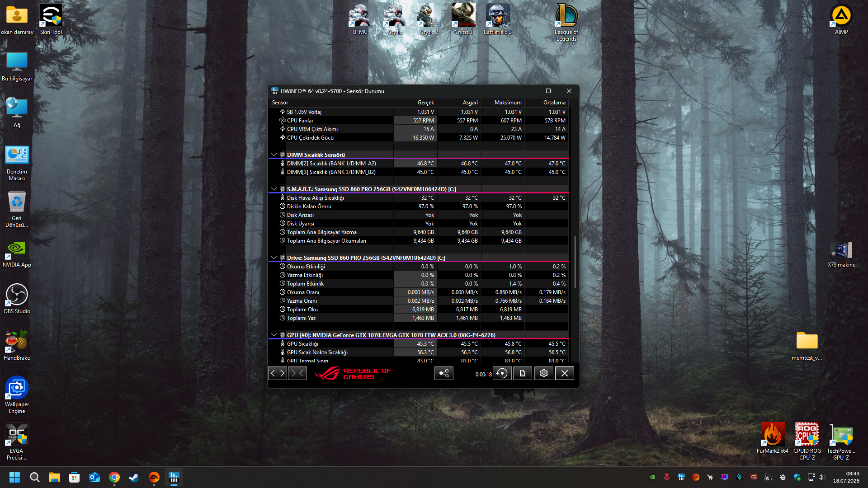This screenshot has width=868, height=488.
Task: Select the Disk Arızası row
Action: click(418, 215)
